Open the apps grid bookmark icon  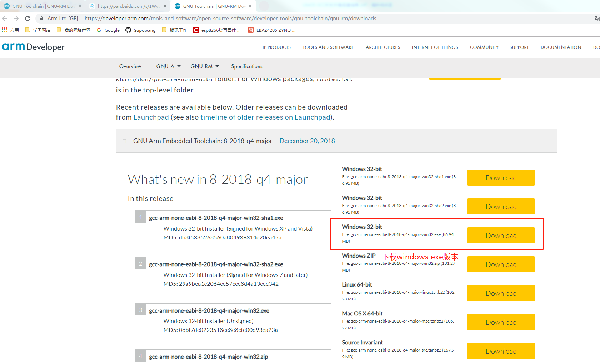coord(5,30)
